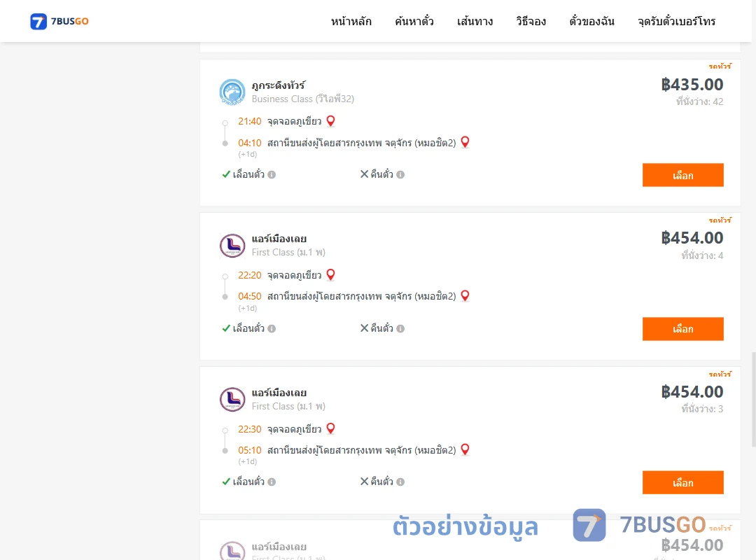Click the 21:40 departure time
The image size is (756, 560).
pyautogui.click(x=250, y=122)
